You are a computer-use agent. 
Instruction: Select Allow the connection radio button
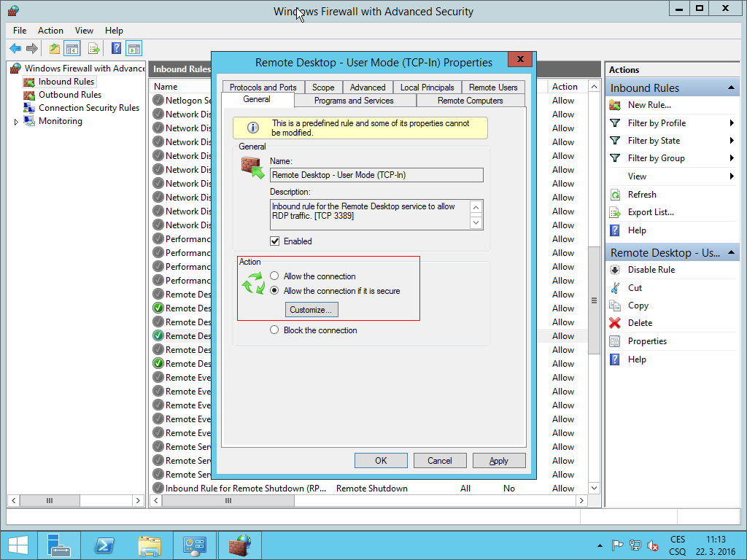click(x=274, y=276)
